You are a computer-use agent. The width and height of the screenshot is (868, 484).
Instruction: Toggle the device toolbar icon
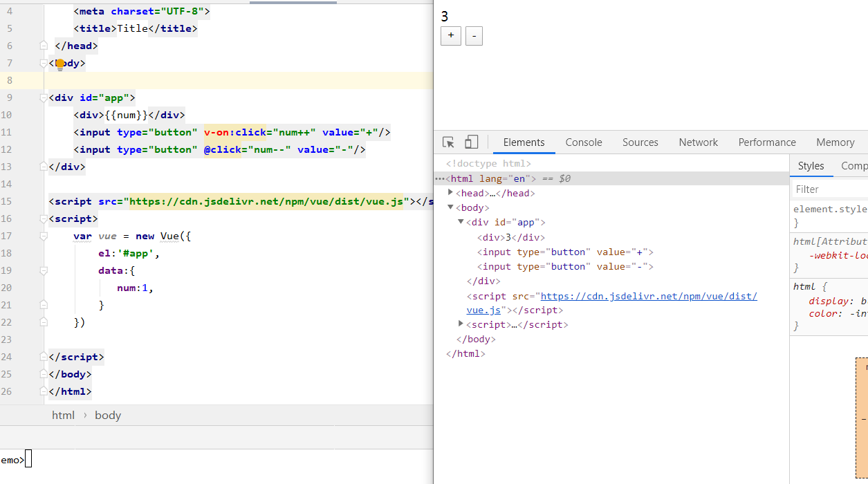coord(471,142)
